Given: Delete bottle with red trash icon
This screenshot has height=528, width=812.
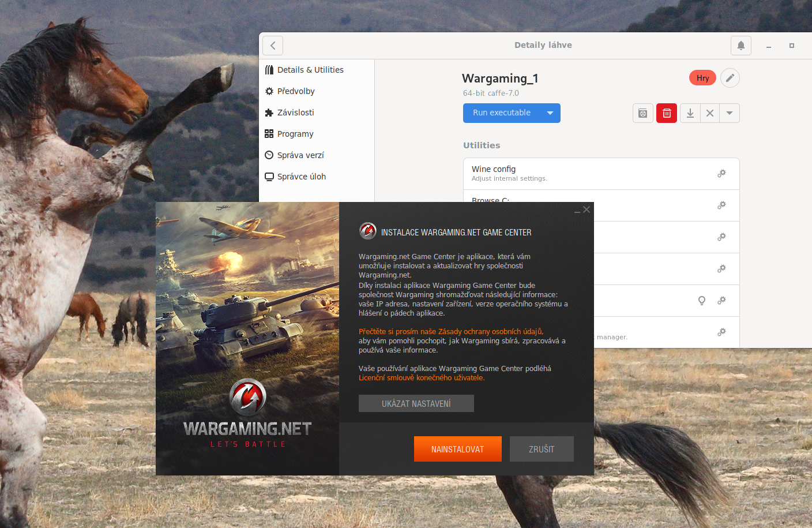Looking at the screenshot, I should (667, 113).
